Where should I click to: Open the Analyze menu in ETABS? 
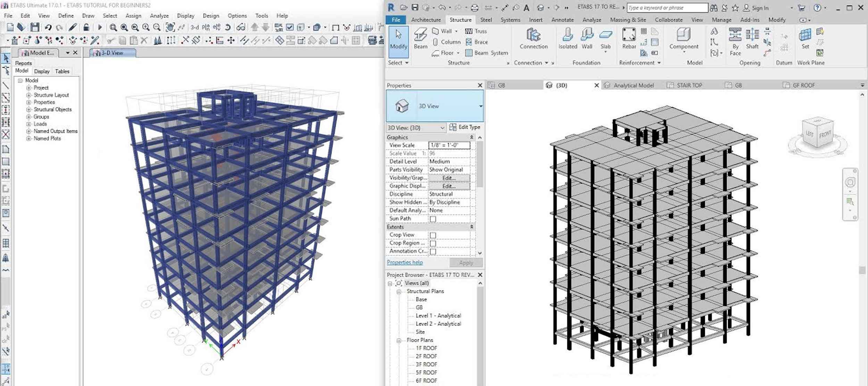159,16
